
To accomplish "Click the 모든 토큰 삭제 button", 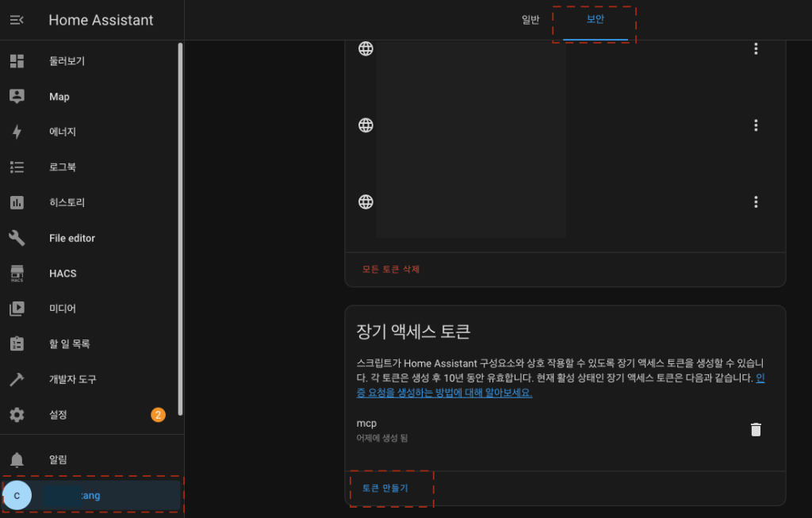I will tap(390, 270).
